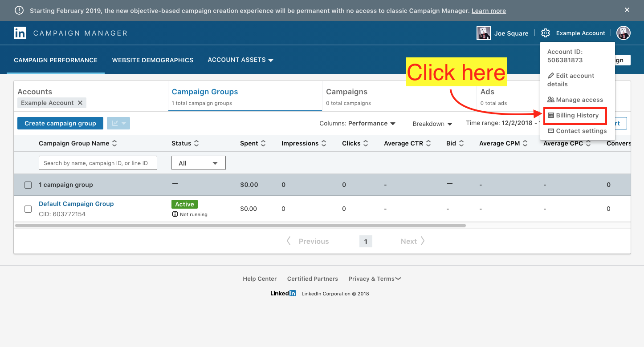Click Create campaign group button

click(x=60, y=123)
